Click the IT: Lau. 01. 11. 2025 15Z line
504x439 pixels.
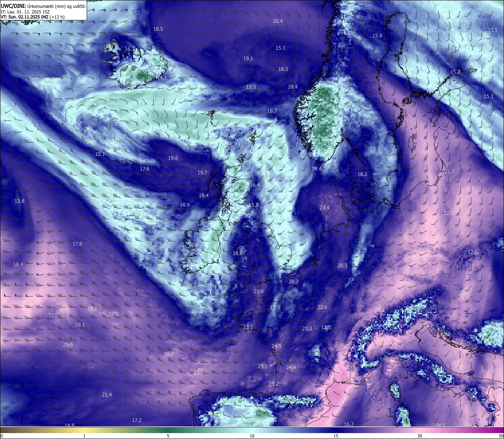coord(25,12)
